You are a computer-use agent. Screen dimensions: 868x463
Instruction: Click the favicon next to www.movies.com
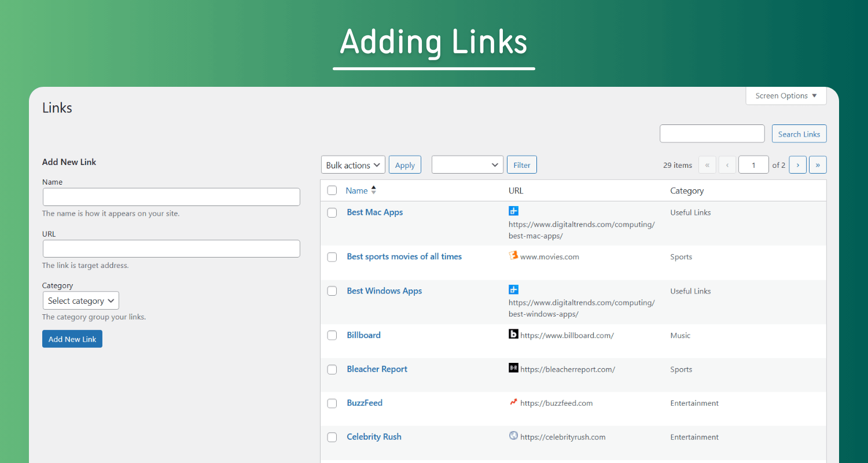click(513, 255)
